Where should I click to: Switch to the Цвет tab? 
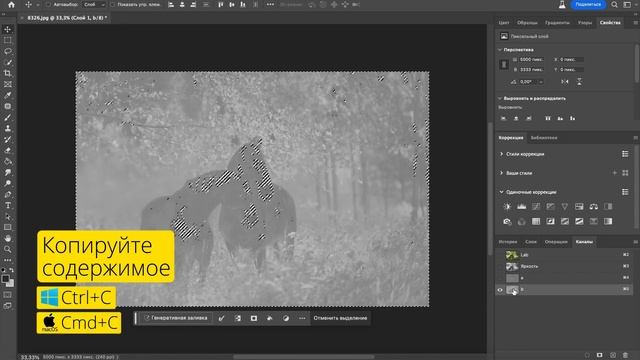tap(504, 23)
